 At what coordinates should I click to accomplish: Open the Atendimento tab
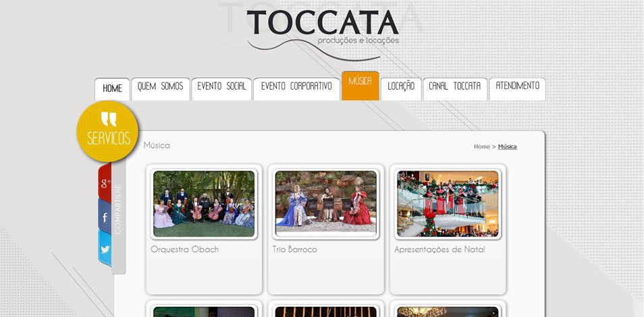[x=518, y=88]
